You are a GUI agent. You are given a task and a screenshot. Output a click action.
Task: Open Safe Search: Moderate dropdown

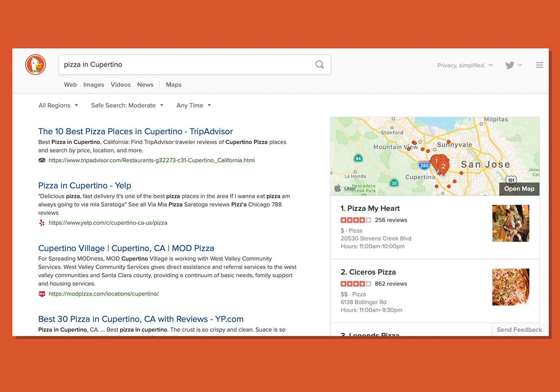127,105
